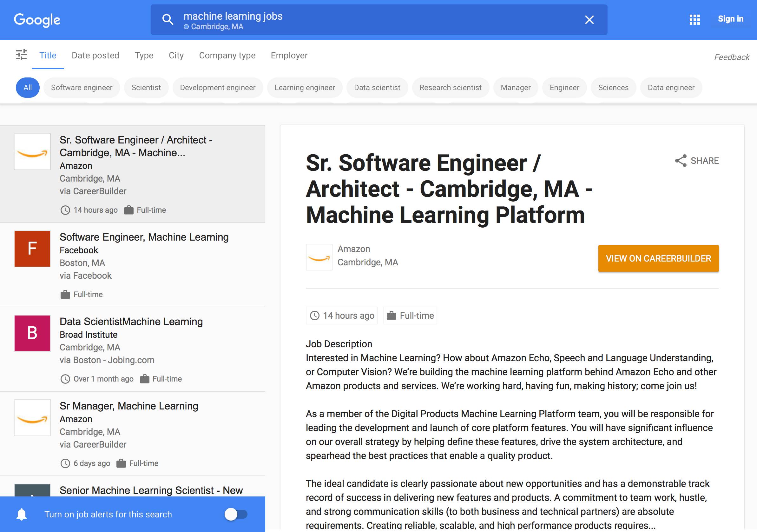Click View on CareerBuilder button

(658, 259)
